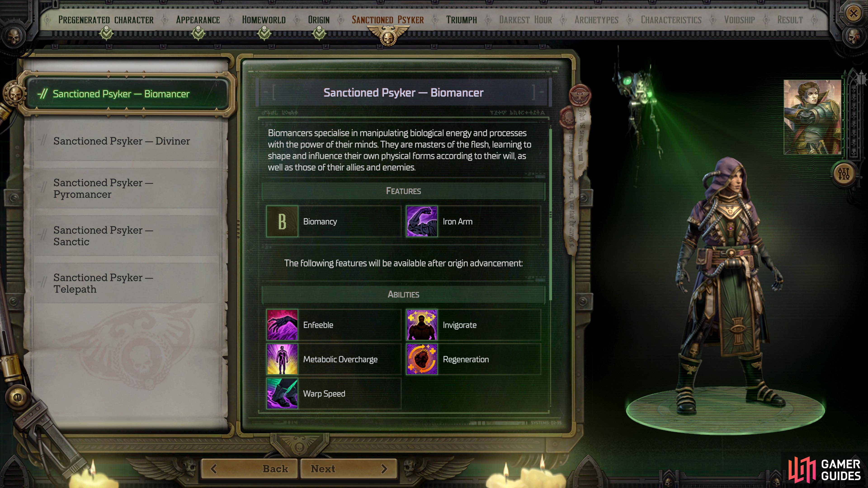Open the Appearance step tab
The image size is (868, 488).
198,20
